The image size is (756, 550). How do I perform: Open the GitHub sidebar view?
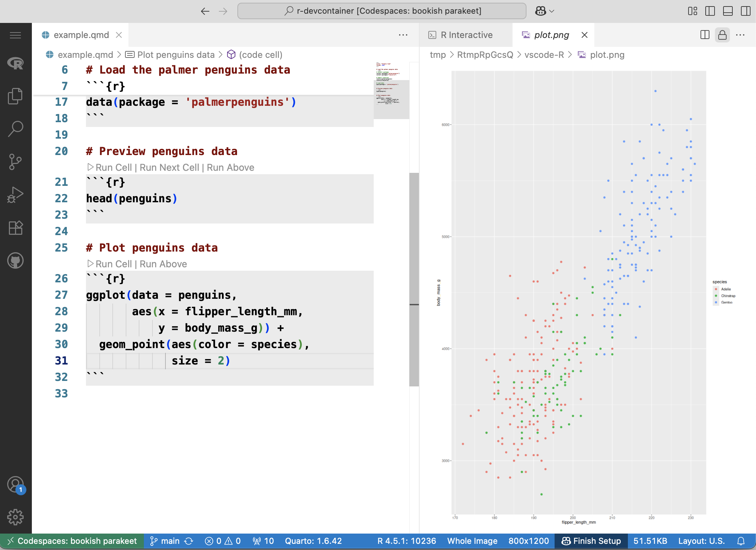click(15, 260)
